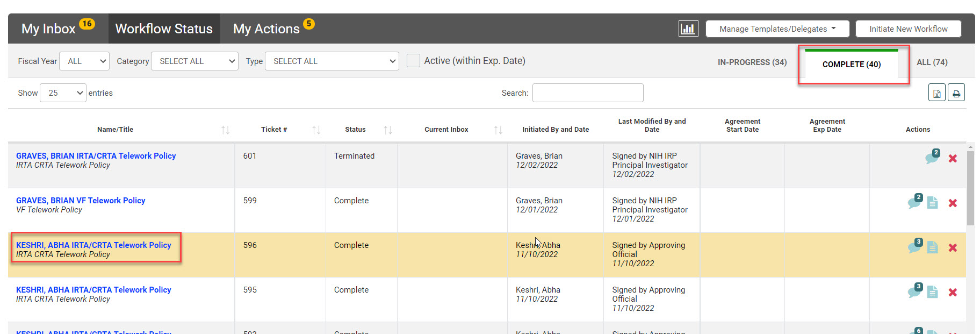Delete ticket 596 with red X

pyautogui.click(x=953, y=247)
